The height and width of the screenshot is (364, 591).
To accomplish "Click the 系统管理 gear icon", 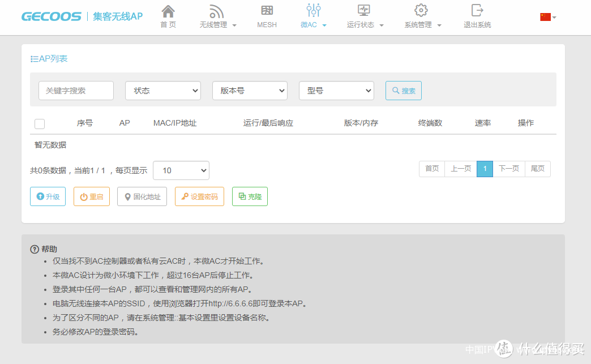I will click(421, 10).
